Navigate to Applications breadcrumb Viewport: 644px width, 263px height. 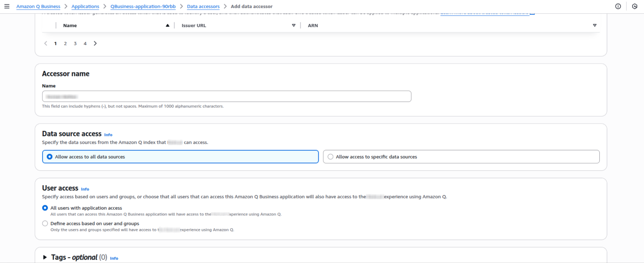(85, 6)
